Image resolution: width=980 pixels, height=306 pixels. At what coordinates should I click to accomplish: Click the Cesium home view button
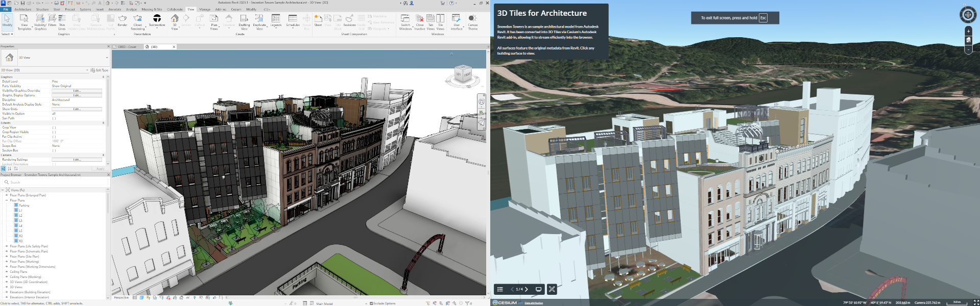(968, 40)
